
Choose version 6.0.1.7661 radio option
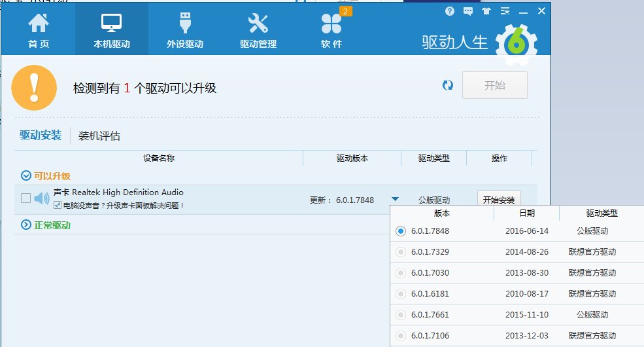[x=400, y=315]
